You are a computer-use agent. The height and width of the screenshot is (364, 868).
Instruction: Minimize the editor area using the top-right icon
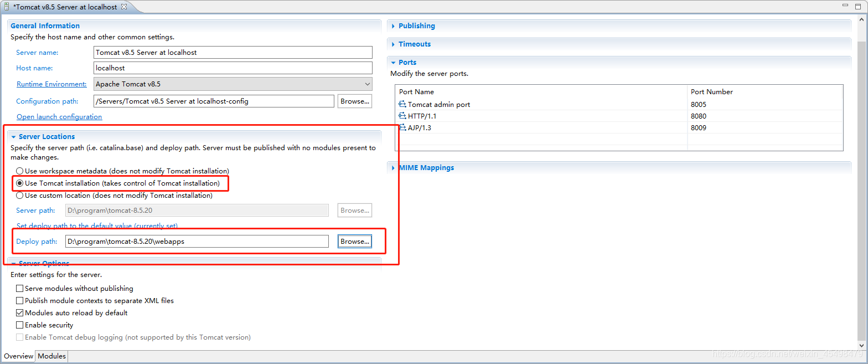[845, 5]
